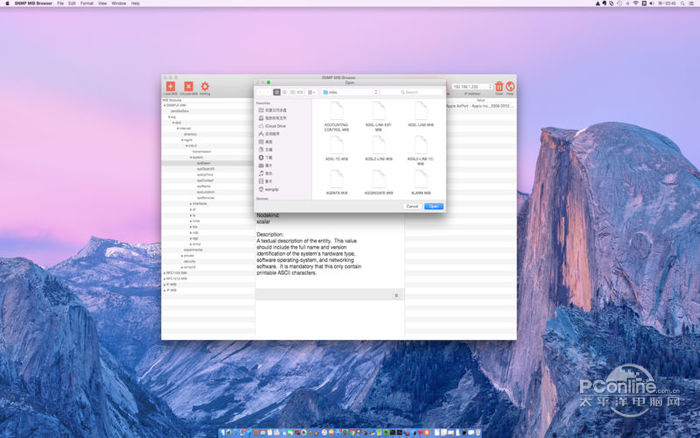Open the File menu in menu bar
The width and height of the screenshot is (700, 438).
click(60, 4)
